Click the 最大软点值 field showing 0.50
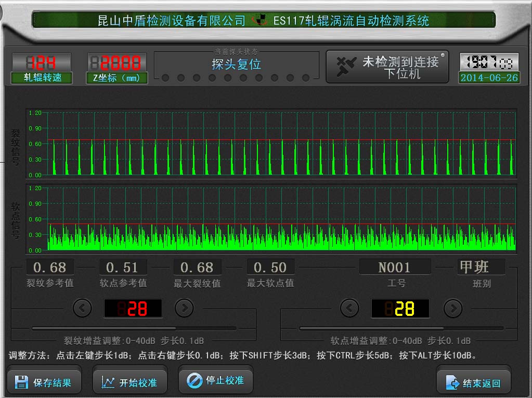 pyautogui.click(x=270, y=267)
